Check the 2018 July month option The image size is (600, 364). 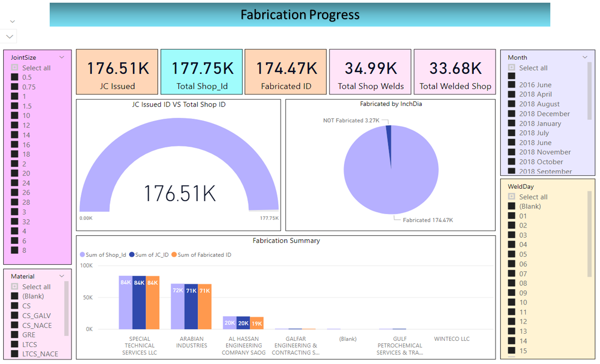coord(511,133)
